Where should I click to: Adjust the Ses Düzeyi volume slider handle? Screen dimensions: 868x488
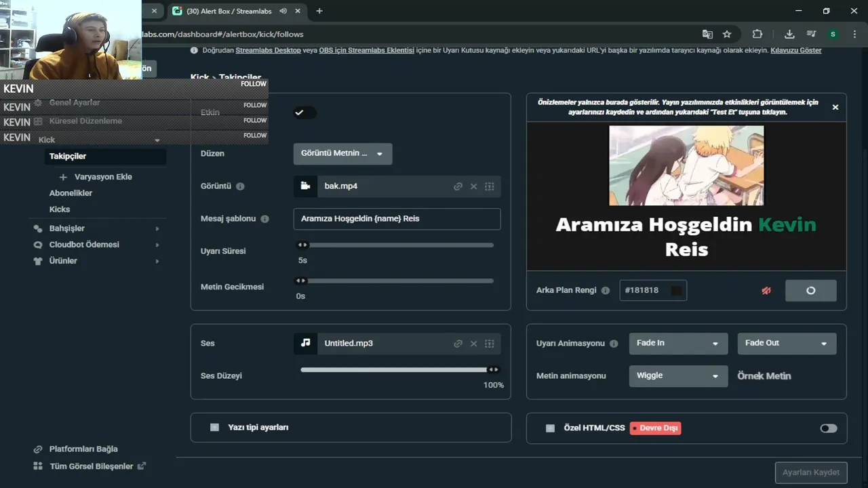(x=494, y=370)
